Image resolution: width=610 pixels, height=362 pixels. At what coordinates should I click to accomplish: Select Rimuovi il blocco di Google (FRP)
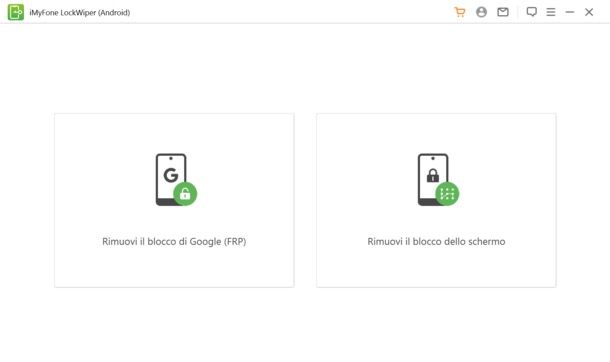tap(174, 241)
